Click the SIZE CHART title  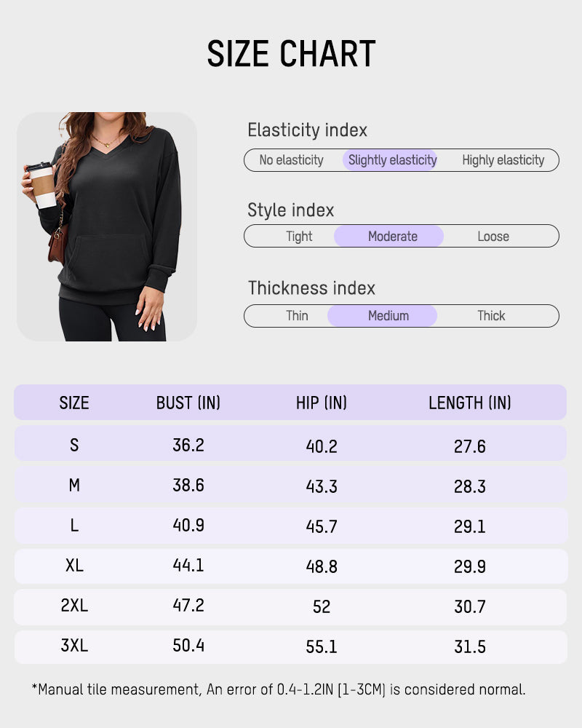pos(291,54)
